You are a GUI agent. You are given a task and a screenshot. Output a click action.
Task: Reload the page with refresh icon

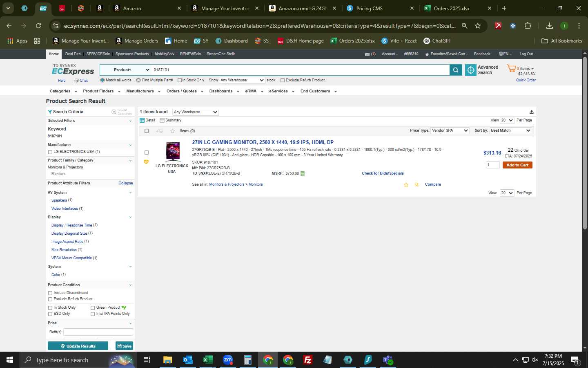[x=38, y=26]
